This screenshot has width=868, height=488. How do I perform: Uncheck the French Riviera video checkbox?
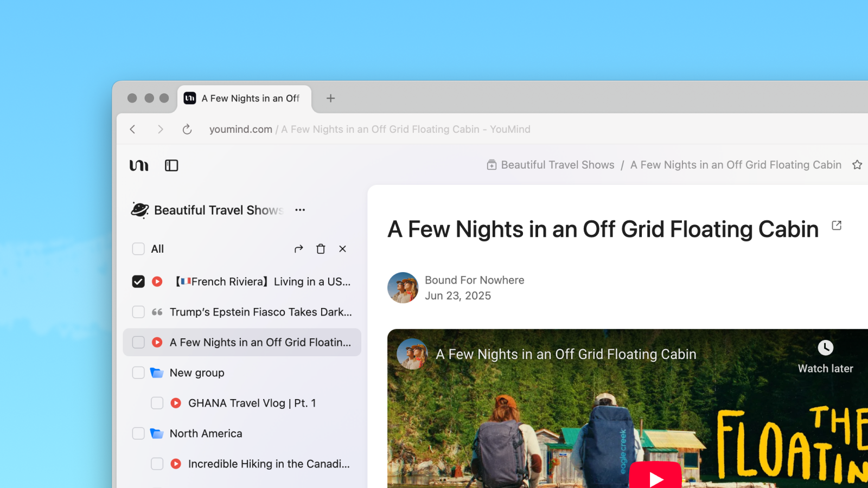point(138,281)
